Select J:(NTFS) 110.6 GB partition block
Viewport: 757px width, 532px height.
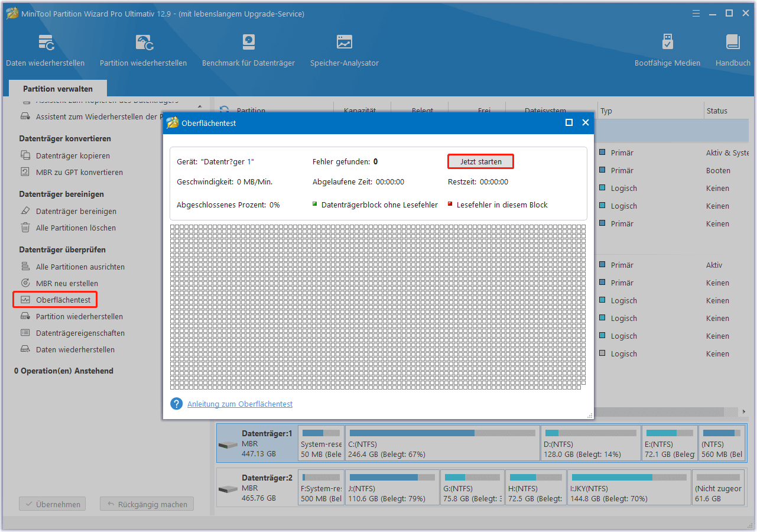point(392,488)
